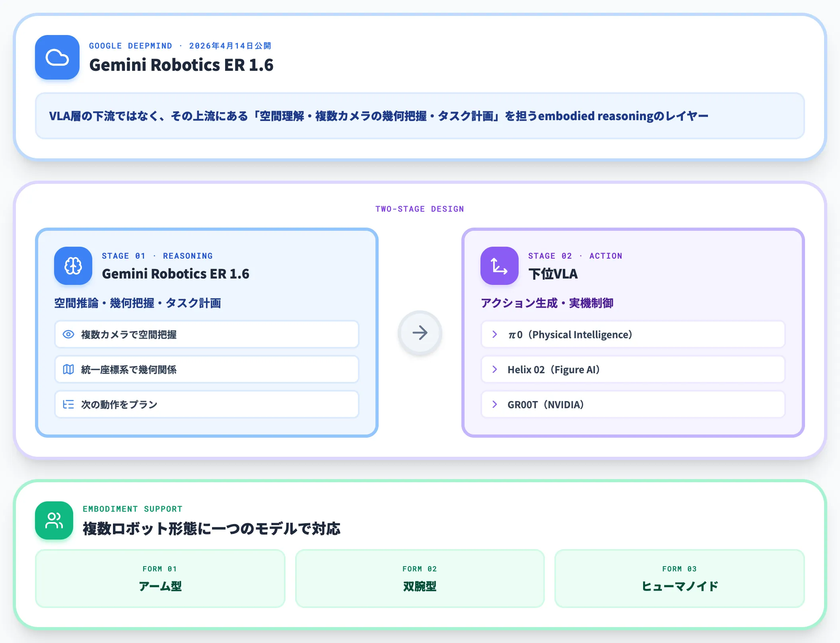Click the round arrow between the two stages
The image size is (840, 643).
(x=420, y=333)
